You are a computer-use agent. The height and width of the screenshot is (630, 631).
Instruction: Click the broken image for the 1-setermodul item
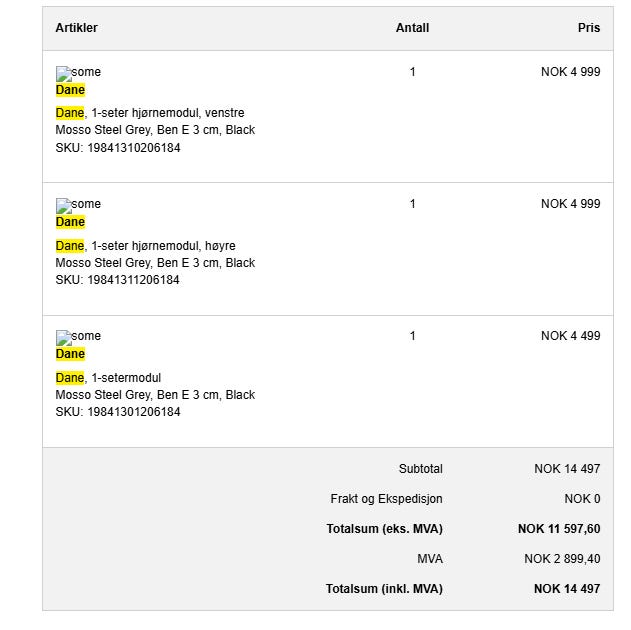tap(78, 337)
